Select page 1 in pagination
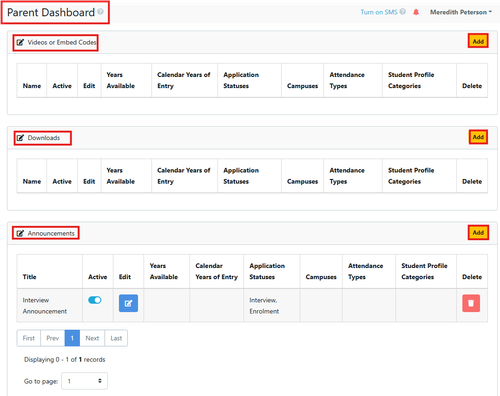 [x=72, y=338]
